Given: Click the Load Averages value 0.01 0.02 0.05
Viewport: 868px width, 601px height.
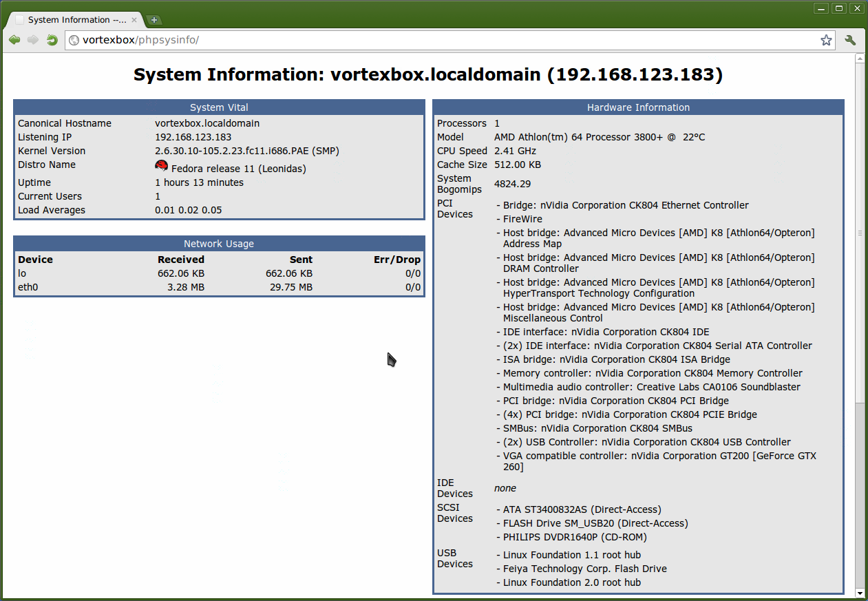Looking at the screenshot, I should point(188,210).
